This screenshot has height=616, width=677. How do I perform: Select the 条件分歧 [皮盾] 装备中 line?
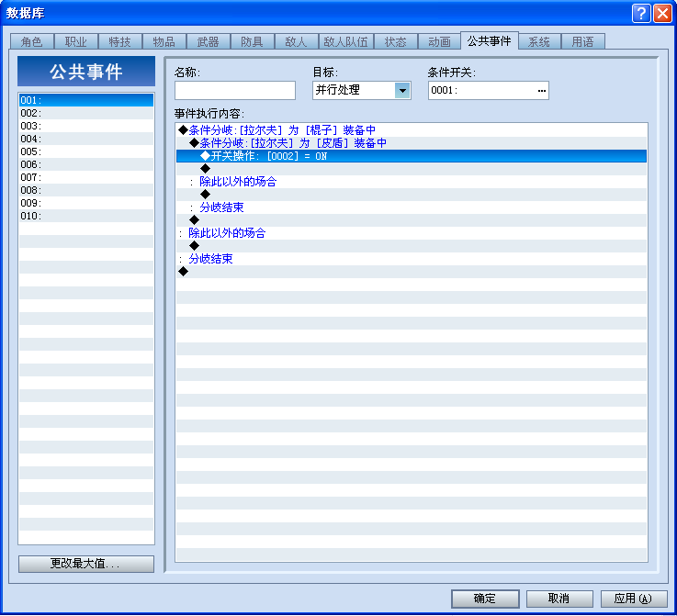[412, 143]
